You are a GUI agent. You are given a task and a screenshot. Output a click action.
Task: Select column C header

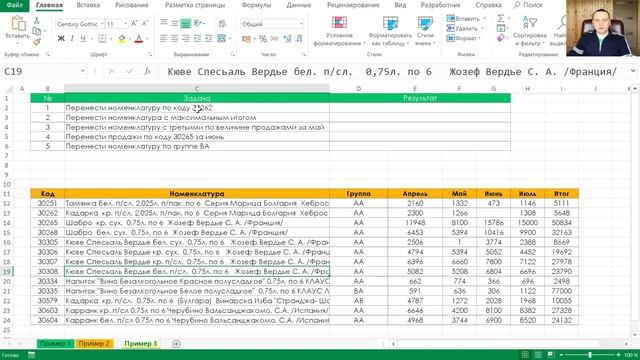click(x=197, y=89)
